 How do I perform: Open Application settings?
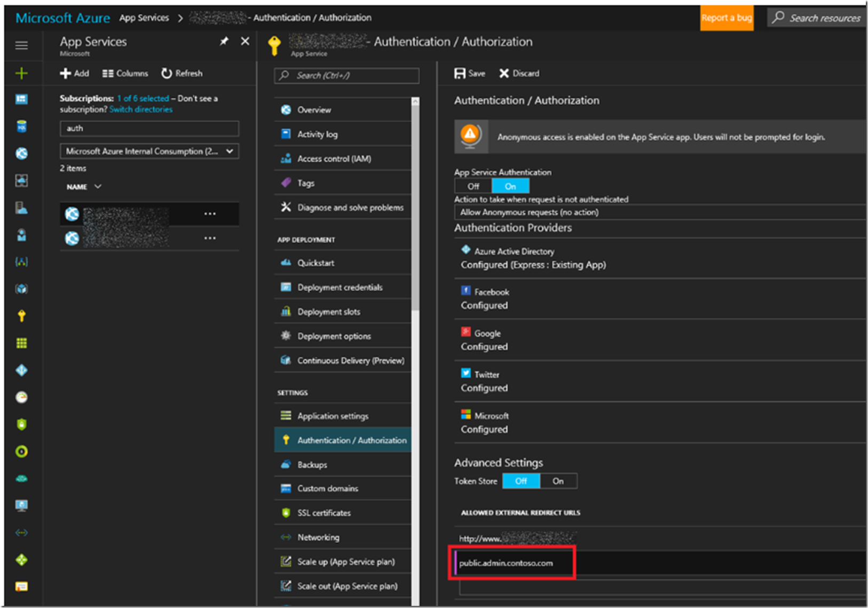(x=343, y=416)
